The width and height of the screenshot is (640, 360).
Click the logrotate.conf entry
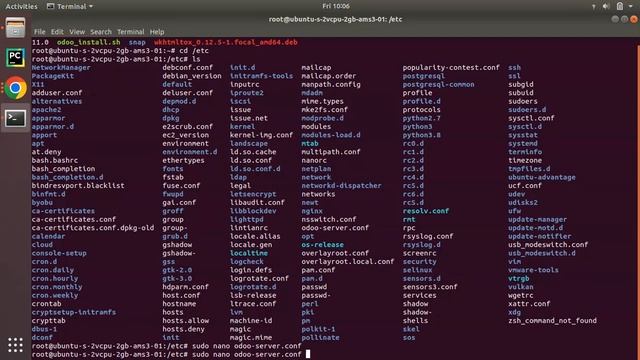click(x=259, y=278)
